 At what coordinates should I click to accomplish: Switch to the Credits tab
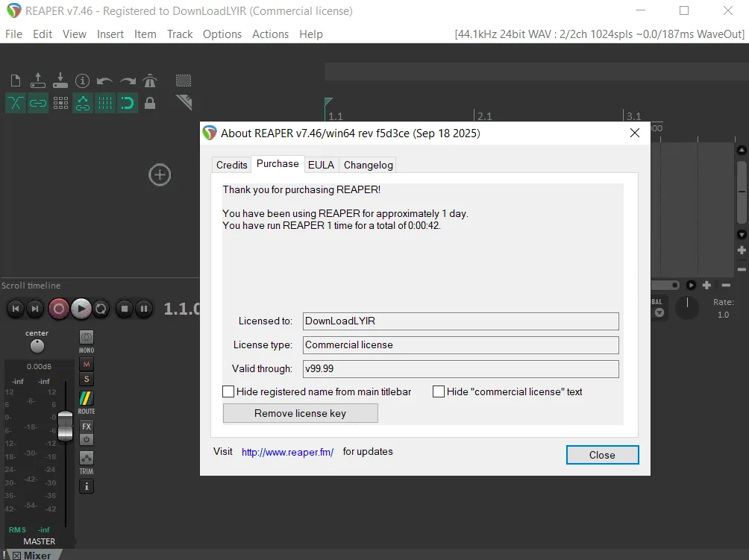(x=232, y=165)
